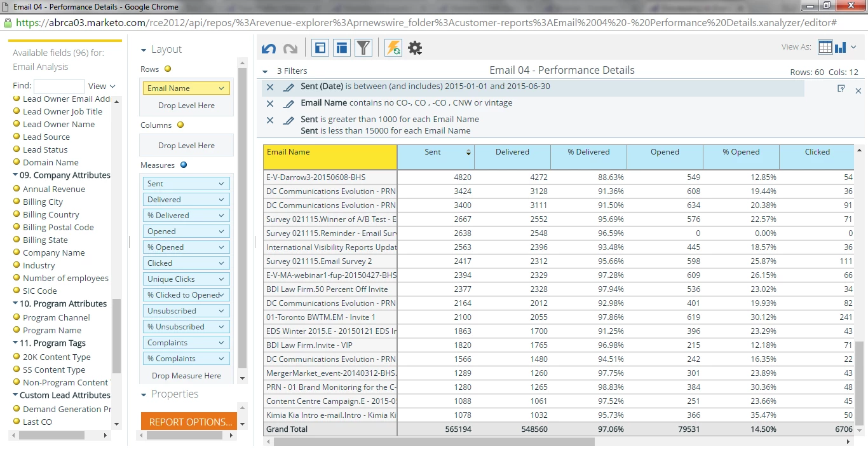Click the Delivered column header
The height and width of the screenshot is (449, 868).
(x=512, y=156)
